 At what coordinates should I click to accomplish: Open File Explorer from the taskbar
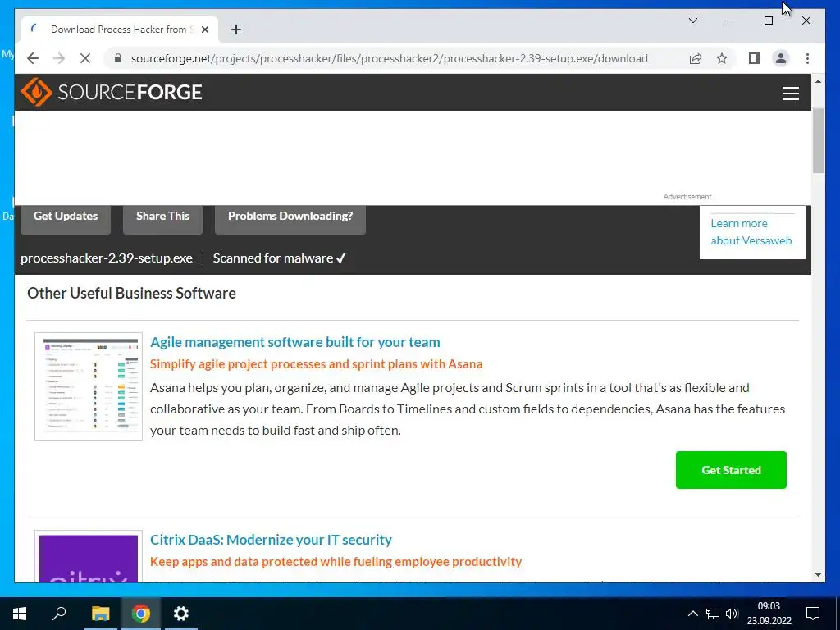click(100, 614)
